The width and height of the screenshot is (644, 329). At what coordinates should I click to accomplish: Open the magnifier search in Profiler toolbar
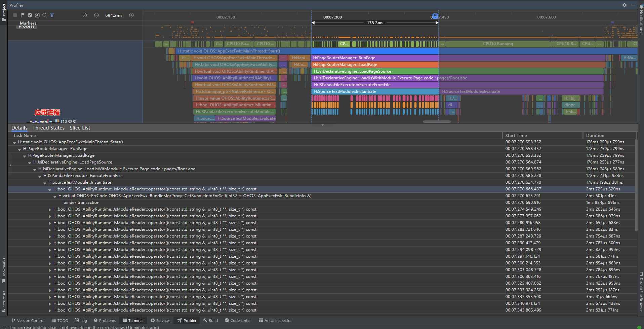tap(45, 15)
